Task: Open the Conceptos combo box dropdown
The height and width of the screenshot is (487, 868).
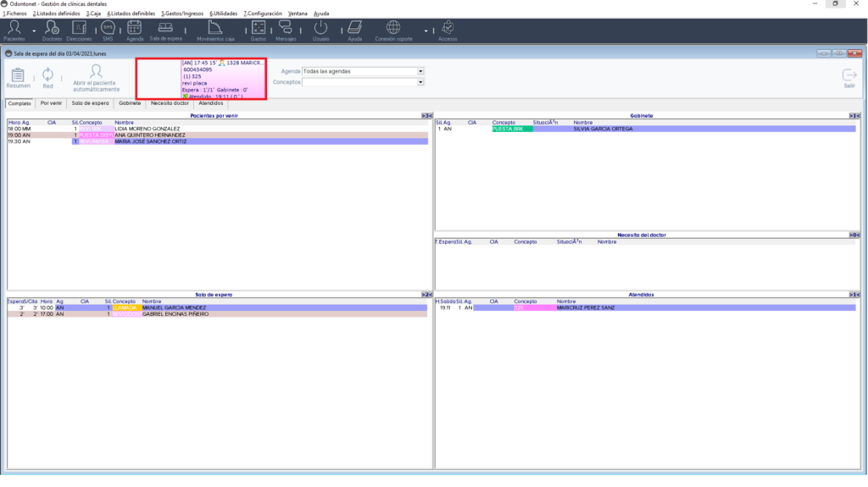Action: pyautogui.click(x=420, y=82)
